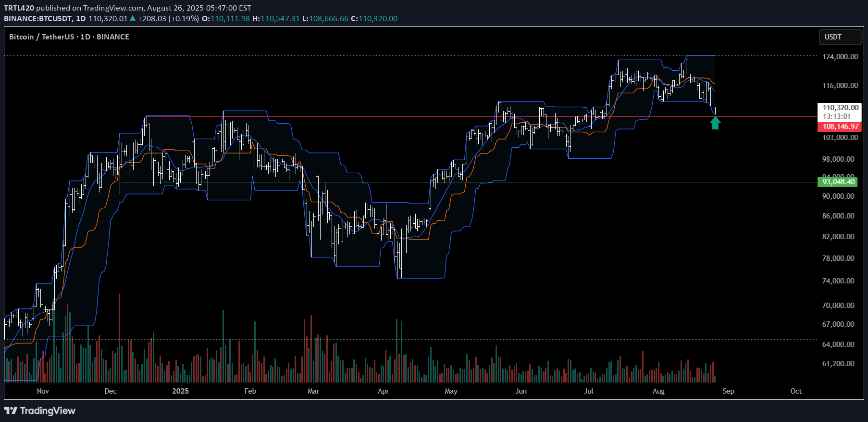Click the 13:13:01 countdown timer label
This screenshot has width=868, height=422.
[837, 116]
